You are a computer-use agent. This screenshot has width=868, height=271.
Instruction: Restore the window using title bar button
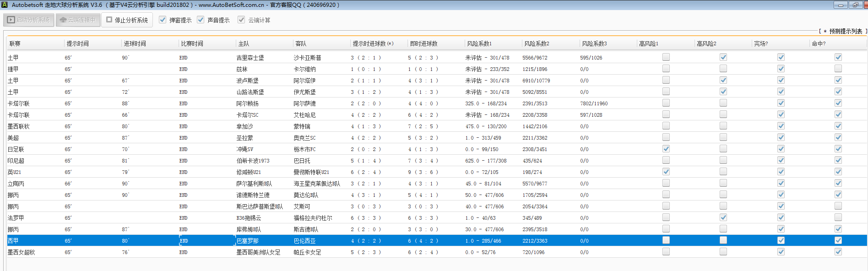[855, 5]
